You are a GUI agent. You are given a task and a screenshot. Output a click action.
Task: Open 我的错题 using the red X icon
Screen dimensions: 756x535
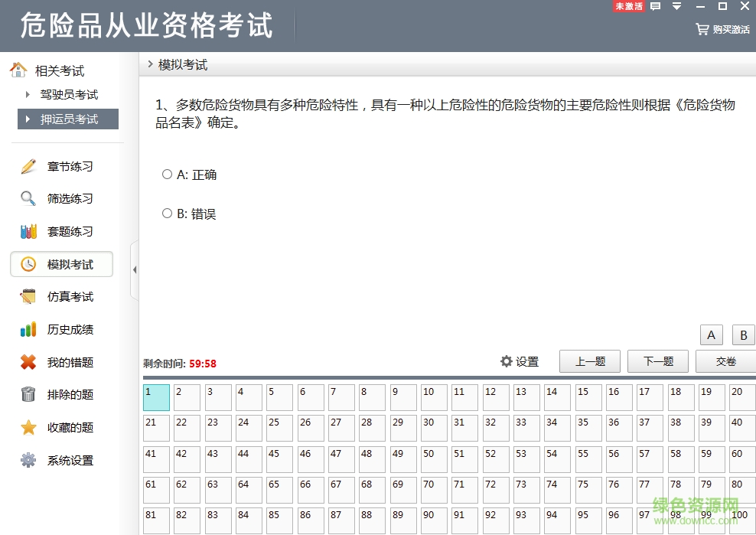pos(28,362)
